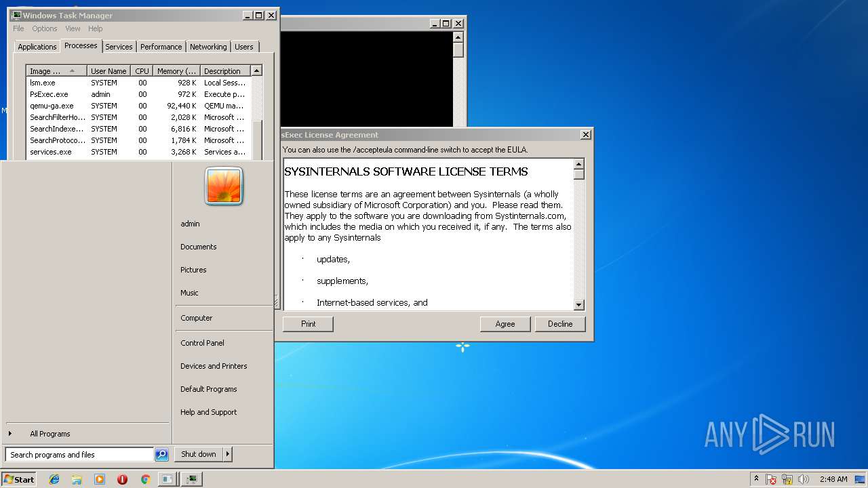Viewport: 868px width, 488px height.
Task: Click the Start button
Action: coord(19,479)
